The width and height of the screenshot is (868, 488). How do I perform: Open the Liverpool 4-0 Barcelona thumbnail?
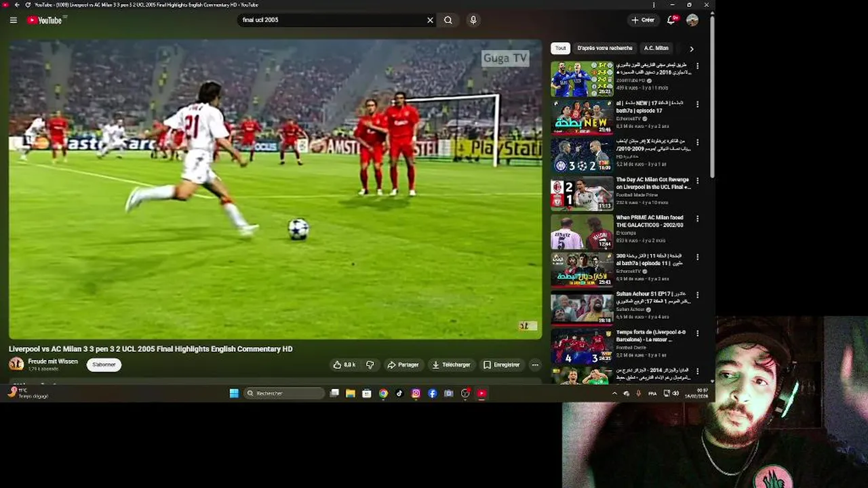click(582, 346)
